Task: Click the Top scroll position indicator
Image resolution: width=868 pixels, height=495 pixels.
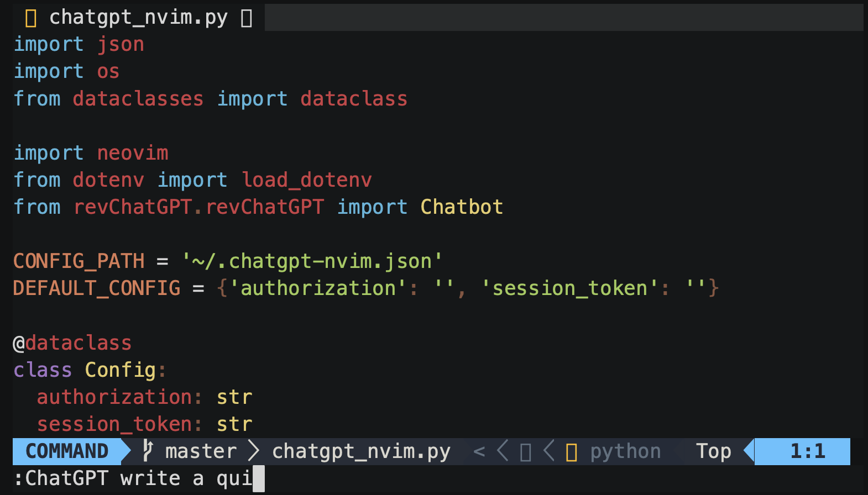Action: pos(713,451)
